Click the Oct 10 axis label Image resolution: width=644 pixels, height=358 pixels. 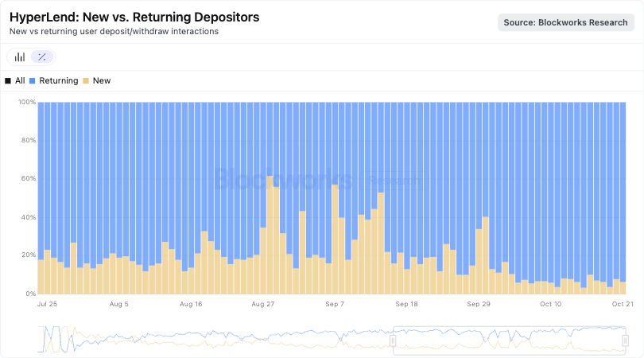pos(550,304)
